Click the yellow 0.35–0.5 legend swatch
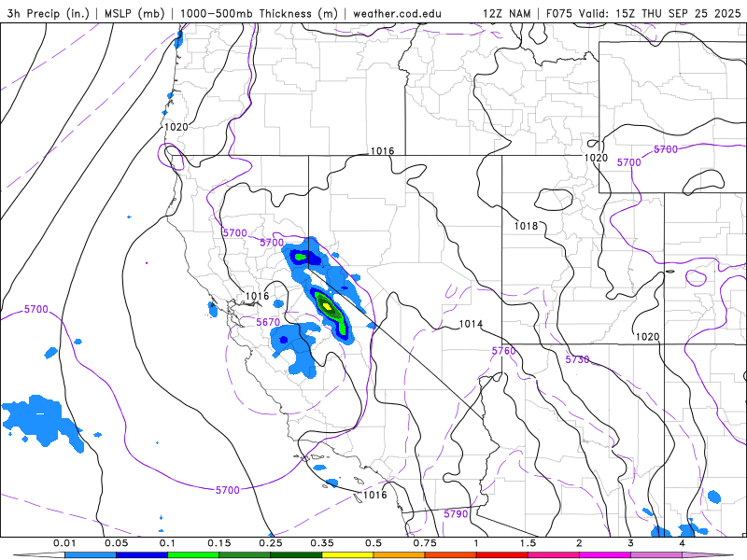 [347, 555]
